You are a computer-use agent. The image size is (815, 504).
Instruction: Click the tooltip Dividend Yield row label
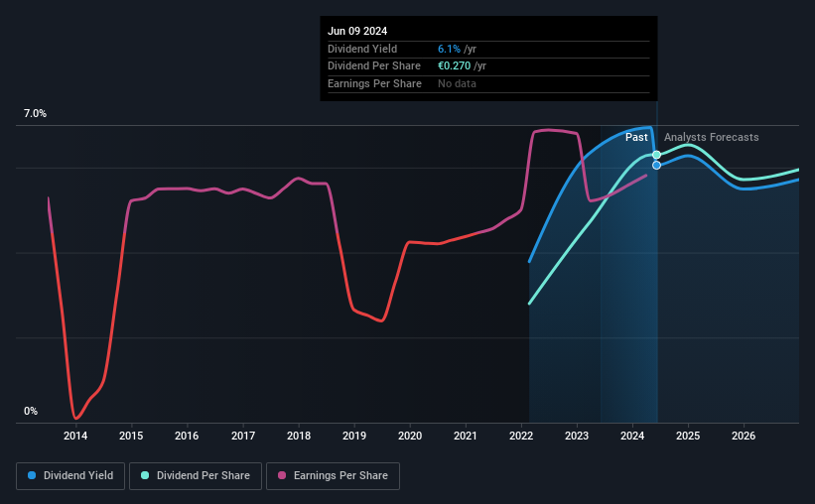(x=362, y=49)
